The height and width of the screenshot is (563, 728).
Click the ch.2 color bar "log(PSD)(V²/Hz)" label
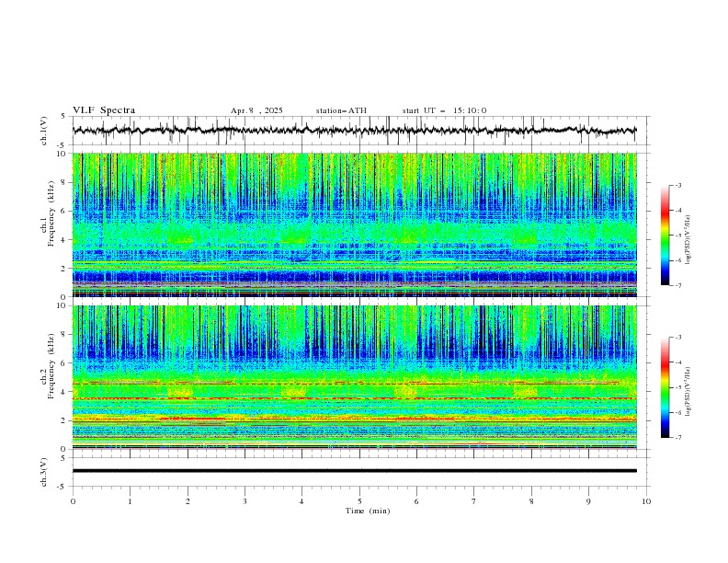[688, 391]
